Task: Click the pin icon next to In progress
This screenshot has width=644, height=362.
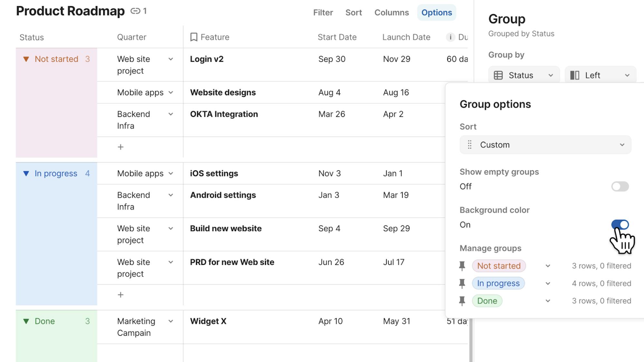Action: point(462,283)
